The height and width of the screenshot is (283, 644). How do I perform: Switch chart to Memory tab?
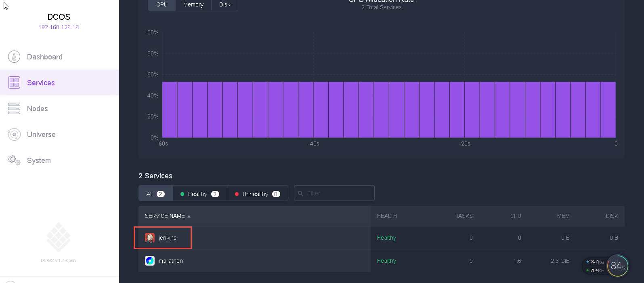(193, 5)
